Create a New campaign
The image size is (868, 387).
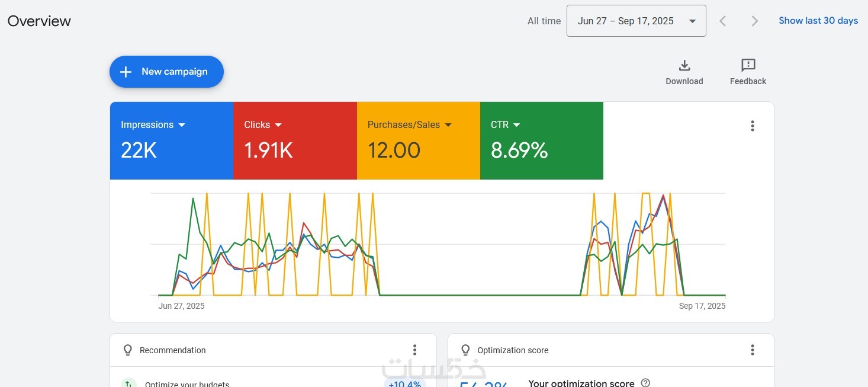tap(166, 72)
